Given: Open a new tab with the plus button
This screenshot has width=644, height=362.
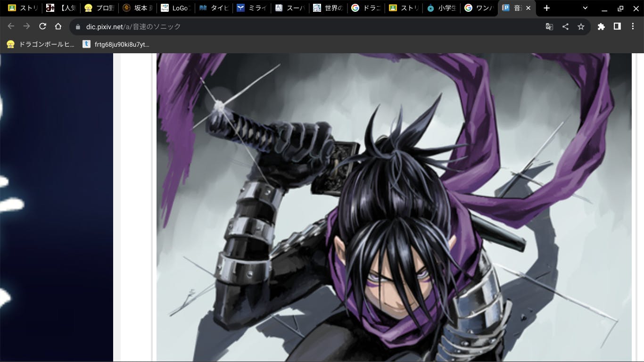Looking at the screenshot, I should (x=546, y=8).
